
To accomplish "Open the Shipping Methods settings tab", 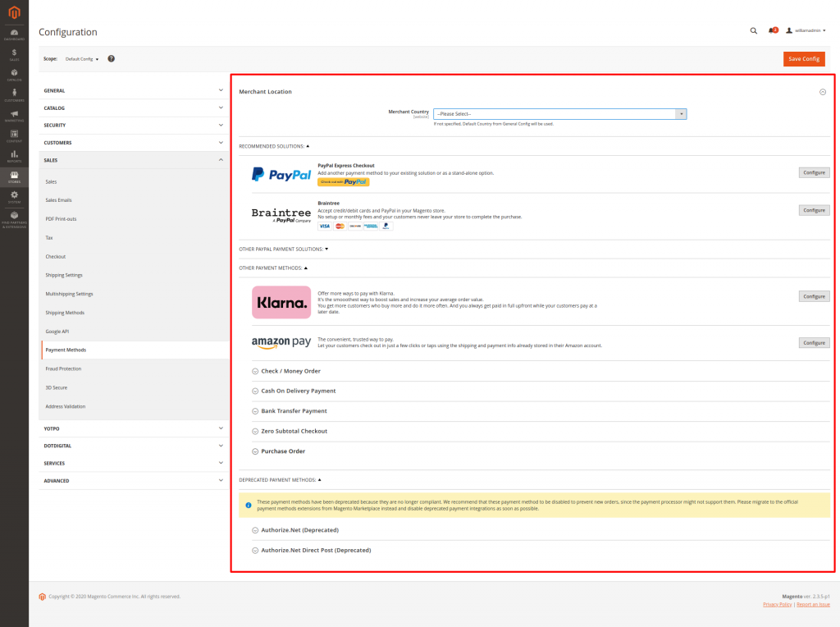I will click(x=65, y=313).
